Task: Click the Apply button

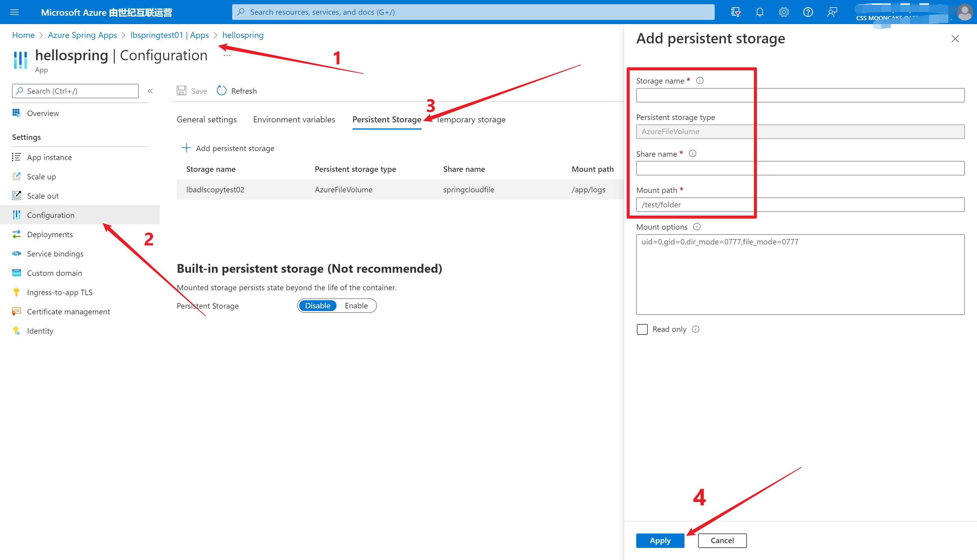Action: coord(660,540)
